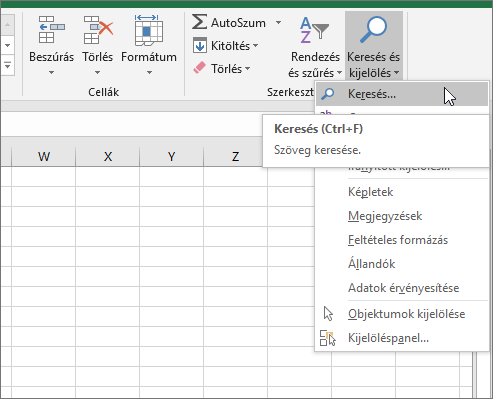The height and width of the screenshot is (399, 493).
Task: Click the Kitöltés button label
Action: click(x=230, y=46)
